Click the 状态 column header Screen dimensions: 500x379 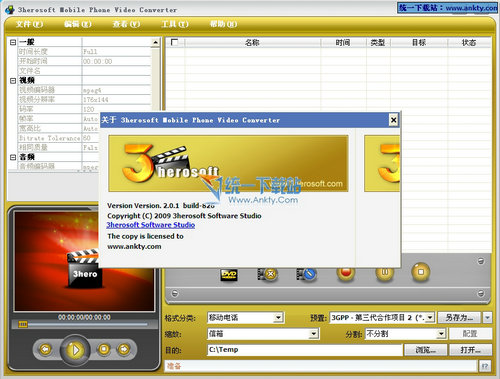[x=469, y=42]
